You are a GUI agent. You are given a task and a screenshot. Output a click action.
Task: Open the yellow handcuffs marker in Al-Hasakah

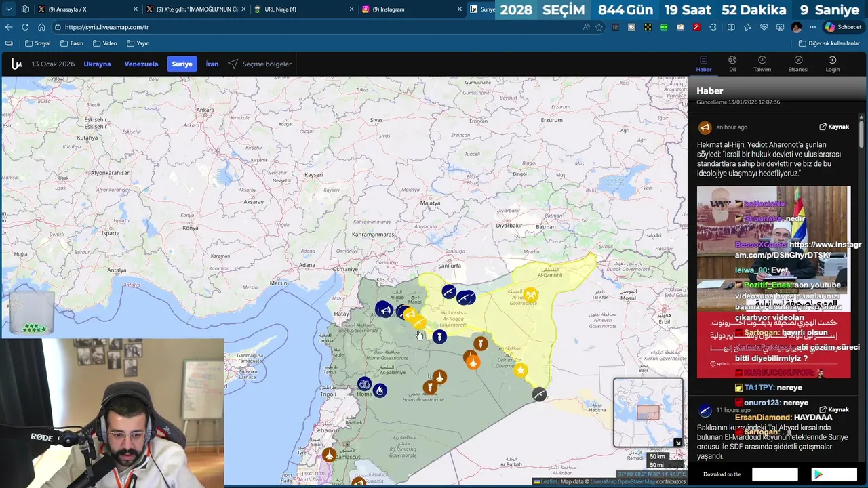tap(531, 295)
